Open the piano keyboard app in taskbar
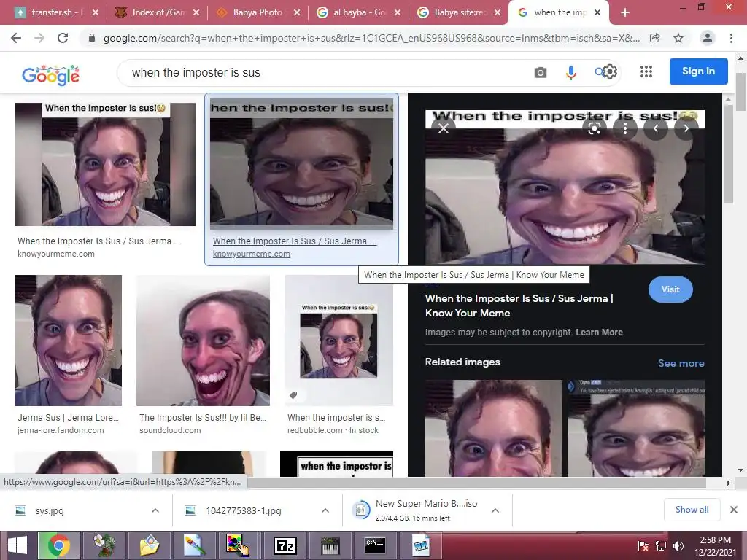The width and height of the screenshot is (747, 560). [x=330, y=545]
